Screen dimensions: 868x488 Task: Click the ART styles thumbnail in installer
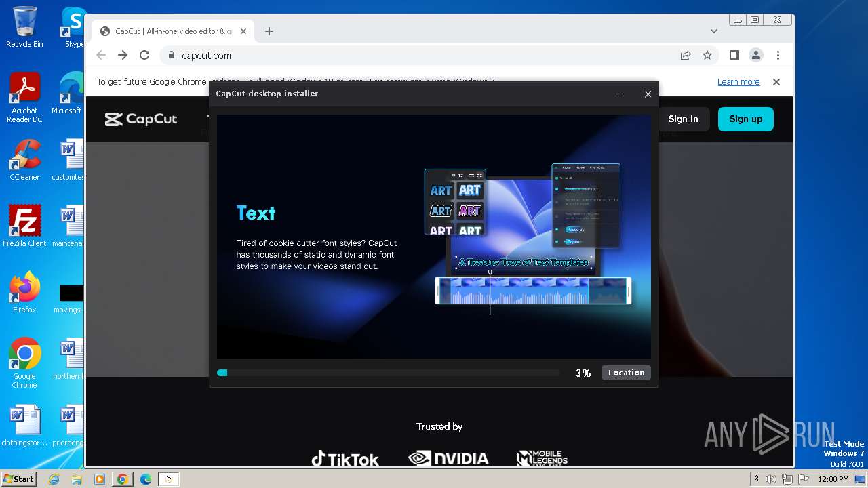(455, 202)
